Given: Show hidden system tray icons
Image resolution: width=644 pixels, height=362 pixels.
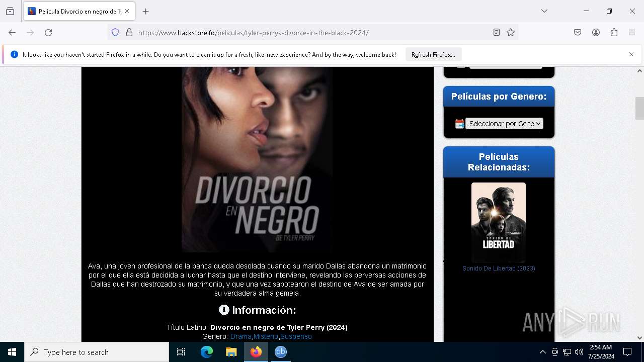Looking at the screenshot, I should 542,352.
